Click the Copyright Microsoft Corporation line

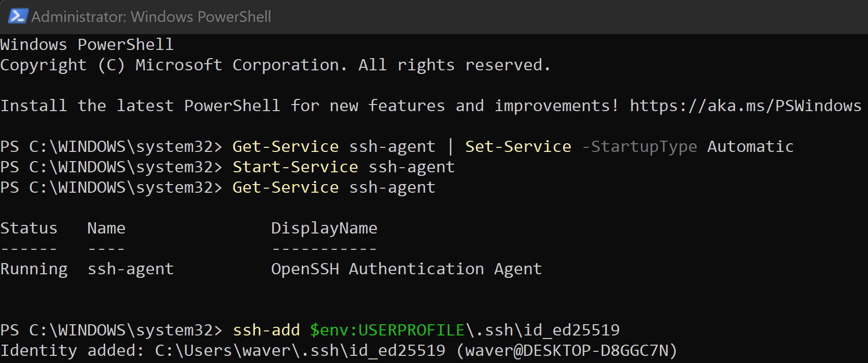point(275,65)
